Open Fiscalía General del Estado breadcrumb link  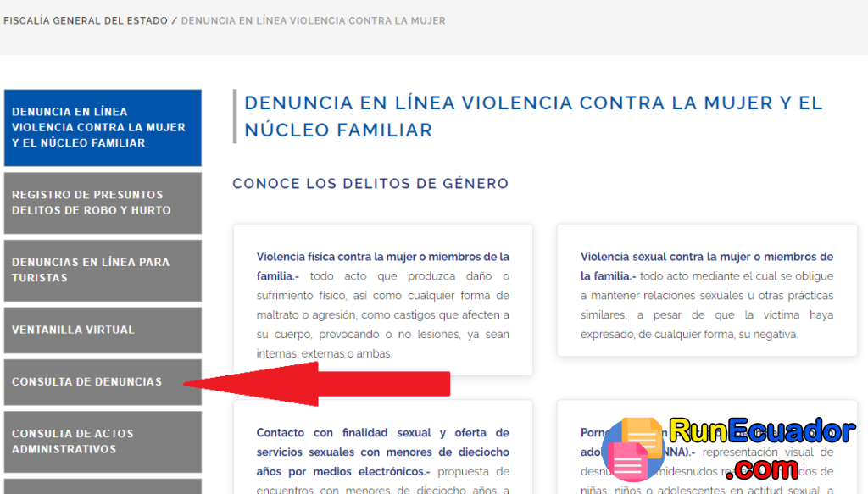pos(86,20)
